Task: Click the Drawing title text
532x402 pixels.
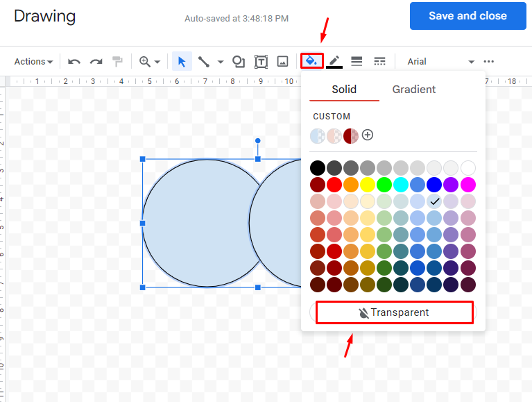Action: [44, 16]
